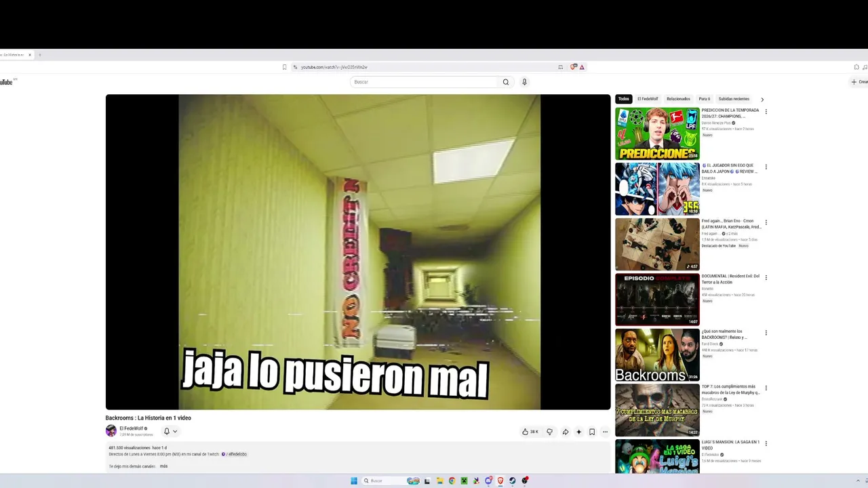Open options menu for Qué son realmente los BACKROOMS
Viewport: 868px width, 488px height.
766,333
